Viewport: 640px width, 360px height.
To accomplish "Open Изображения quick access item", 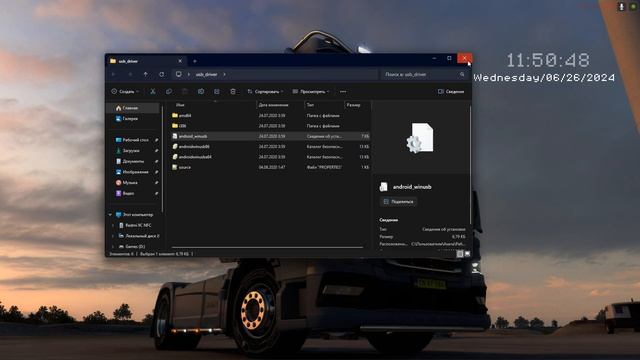I will pyautogui.click(x=132, y=172).
